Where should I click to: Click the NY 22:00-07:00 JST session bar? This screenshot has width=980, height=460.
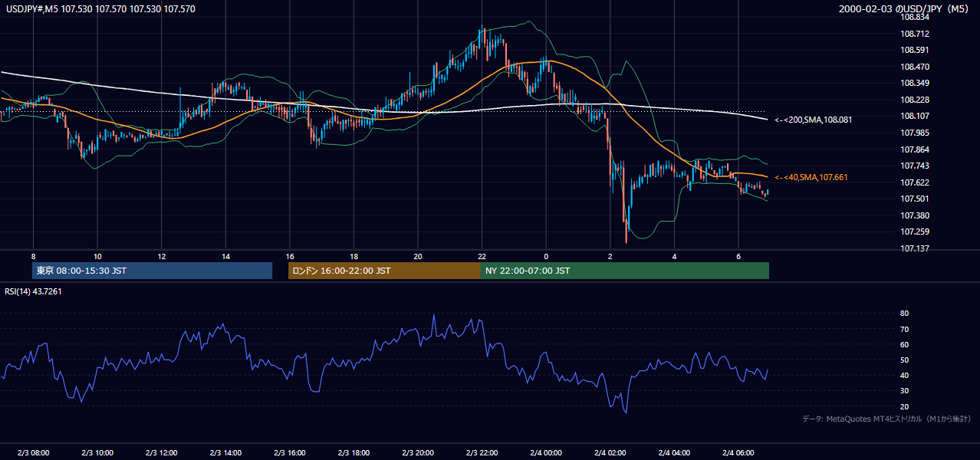click(625, 271)
